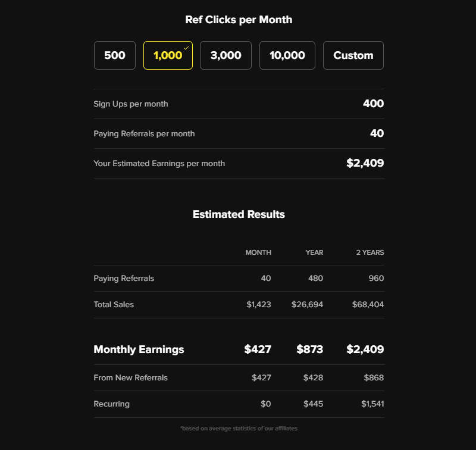Click the Estimated Results heading
476x450 pixels.
tap(238, 214)
